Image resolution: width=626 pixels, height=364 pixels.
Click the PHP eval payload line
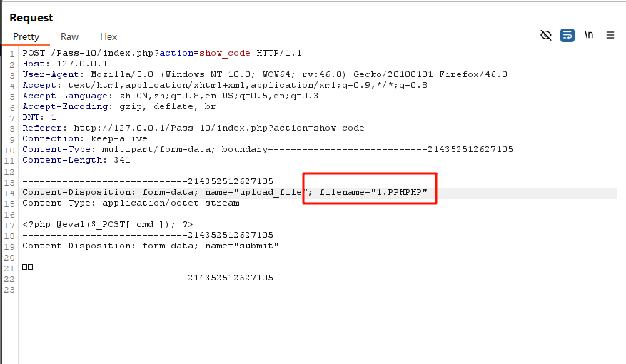coord(108,225)
